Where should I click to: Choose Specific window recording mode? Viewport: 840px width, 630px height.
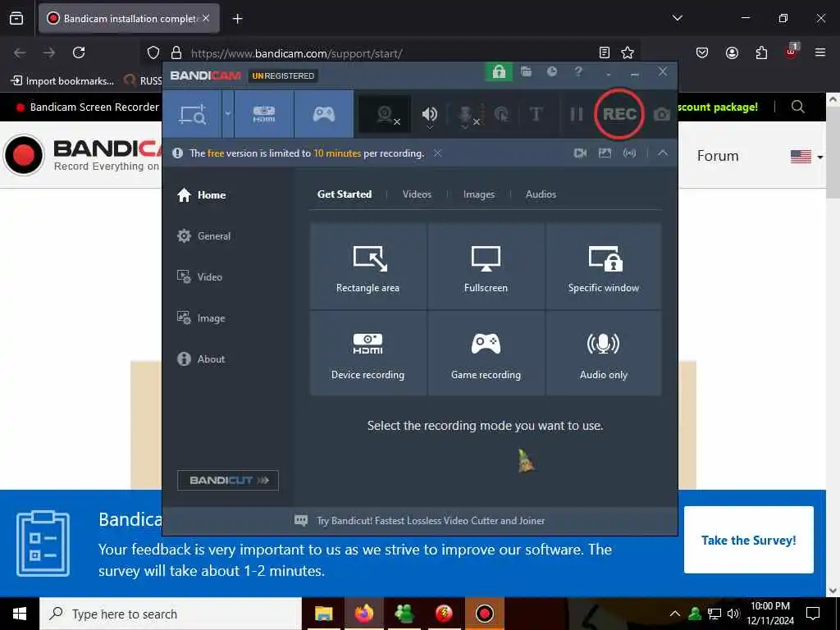[x=603, y=267]
